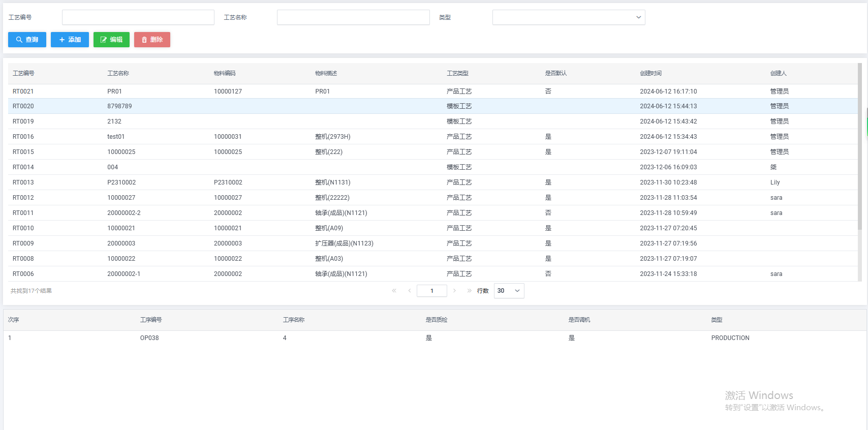
Task: Go to the first page arrow
Action: (x=394, y=291)
